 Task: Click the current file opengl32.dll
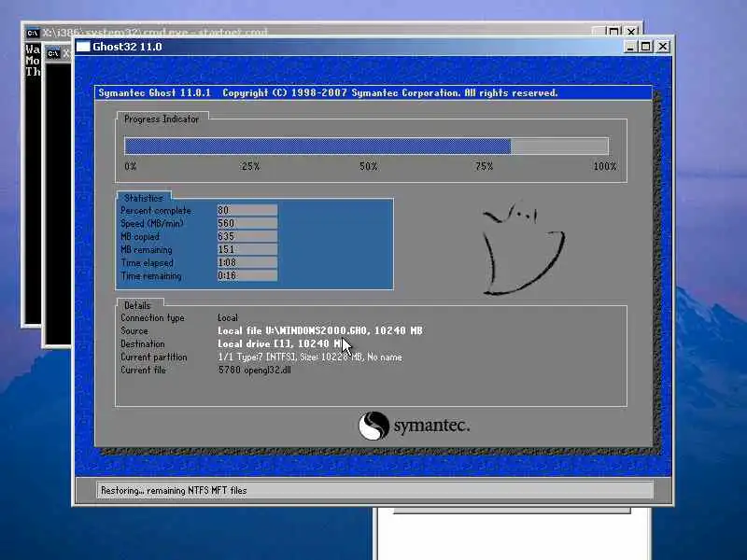tap(254, 370)
